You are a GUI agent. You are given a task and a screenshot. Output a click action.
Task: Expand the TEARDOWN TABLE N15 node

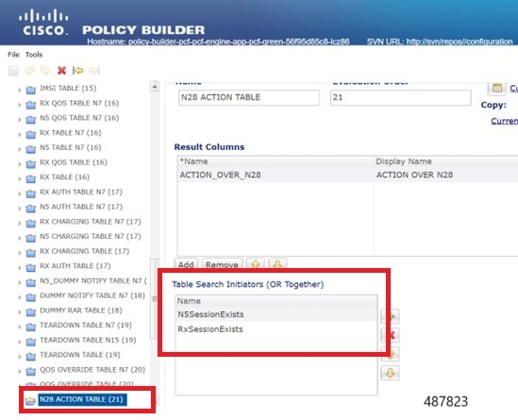pyautogui.click(x=20, y=342)
